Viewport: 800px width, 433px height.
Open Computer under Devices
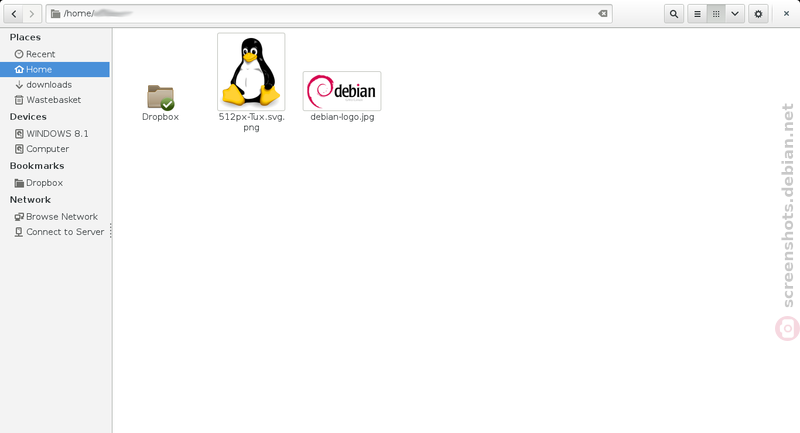(55, 149)
